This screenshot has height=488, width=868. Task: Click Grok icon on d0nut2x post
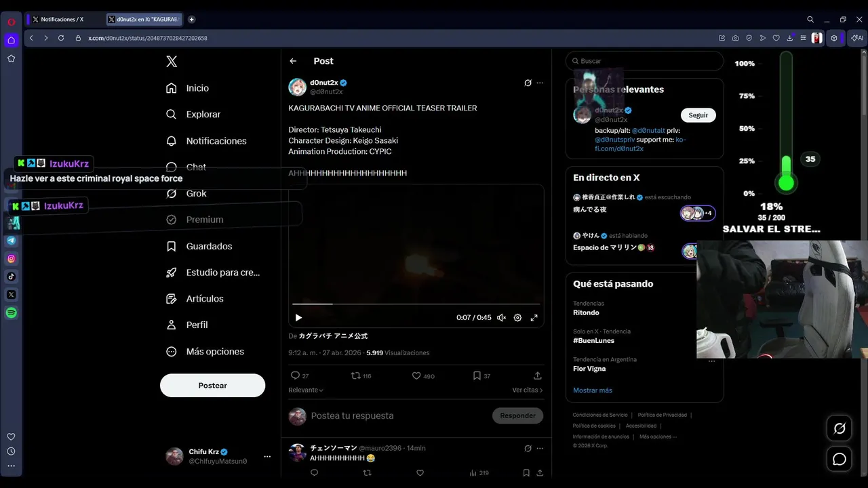[x=528, y=83]
